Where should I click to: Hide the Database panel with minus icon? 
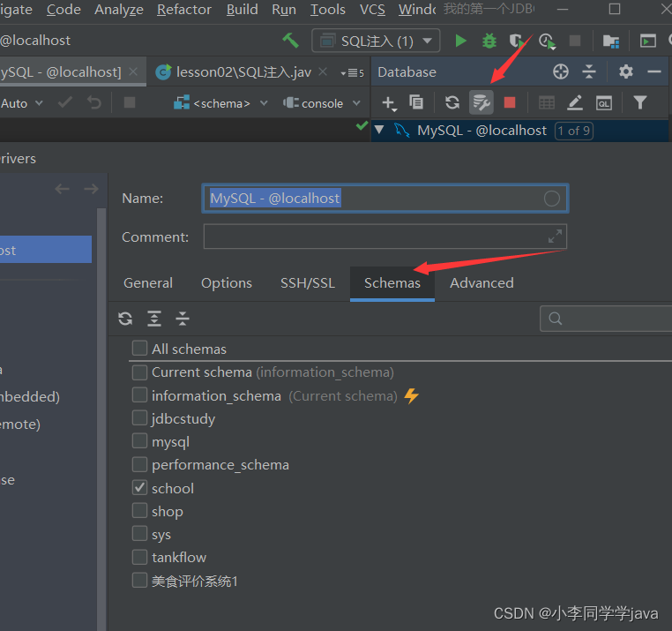coord(654,71)
